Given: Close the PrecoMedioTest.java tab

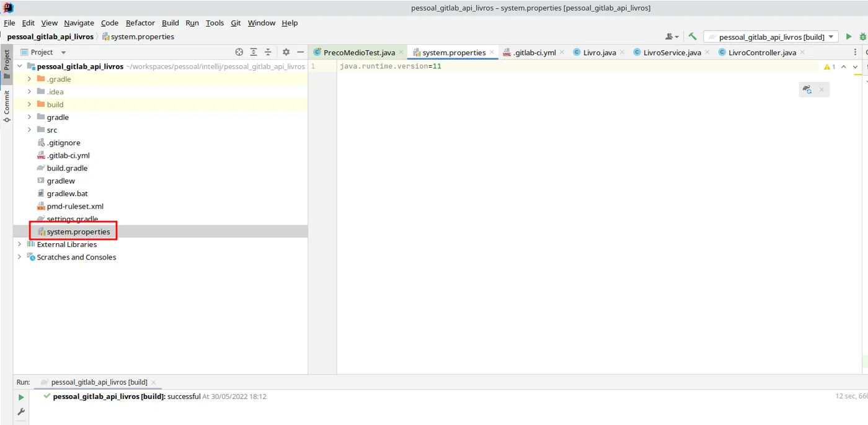Looking at the screenshot, I should 401,52.
